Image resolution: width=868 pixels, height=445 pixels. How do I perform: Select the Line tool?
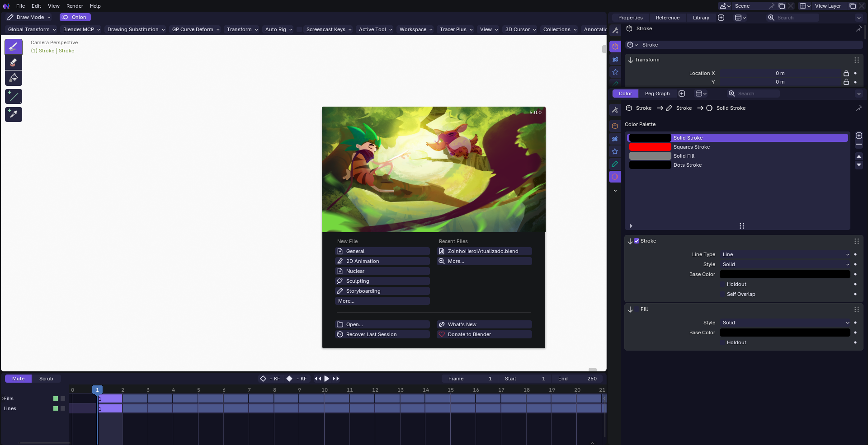[14, 96]
